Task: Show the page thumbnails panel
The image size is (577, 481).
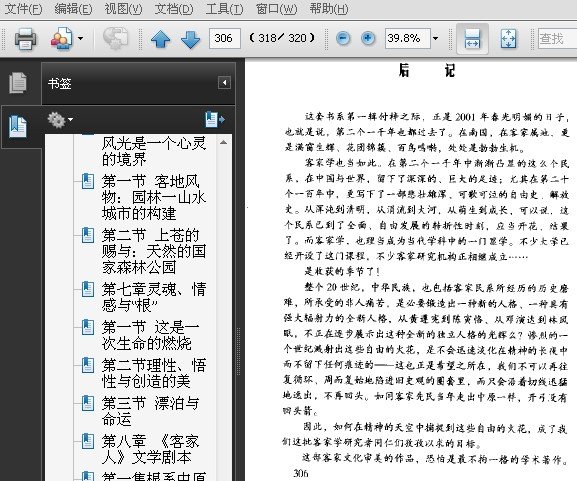Action: pos(18,83)
